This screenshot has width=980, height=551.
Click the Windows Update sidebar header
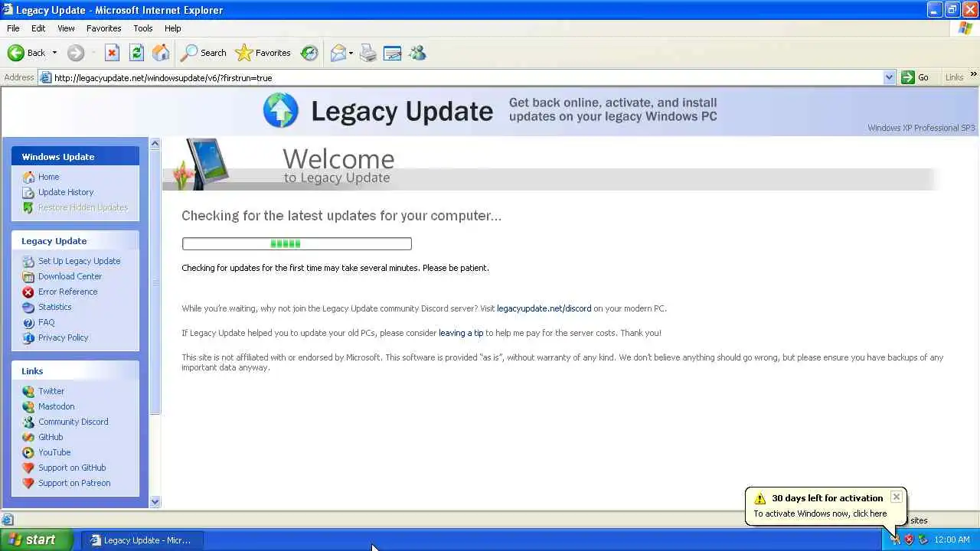[x=75, y=156]
